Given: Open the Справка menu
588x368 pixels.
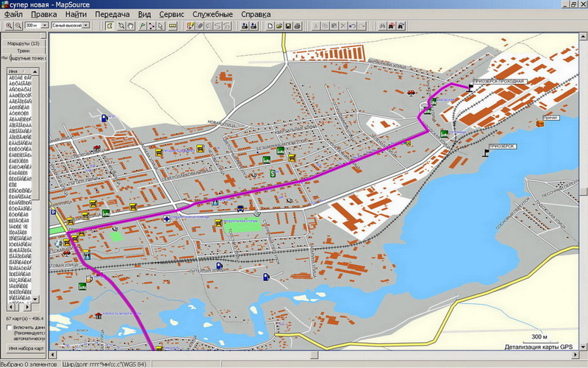Looking at the screenshot, I should coord(256,14).
